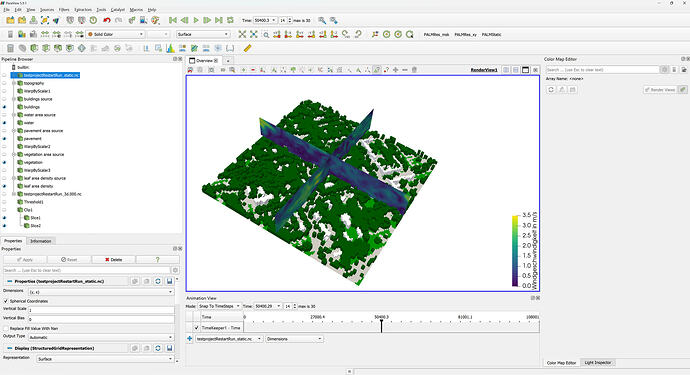Add selection plus icon in view toolbar
Image resolution: width=690 pixels, height=375 pixels.
coord(243,70)
